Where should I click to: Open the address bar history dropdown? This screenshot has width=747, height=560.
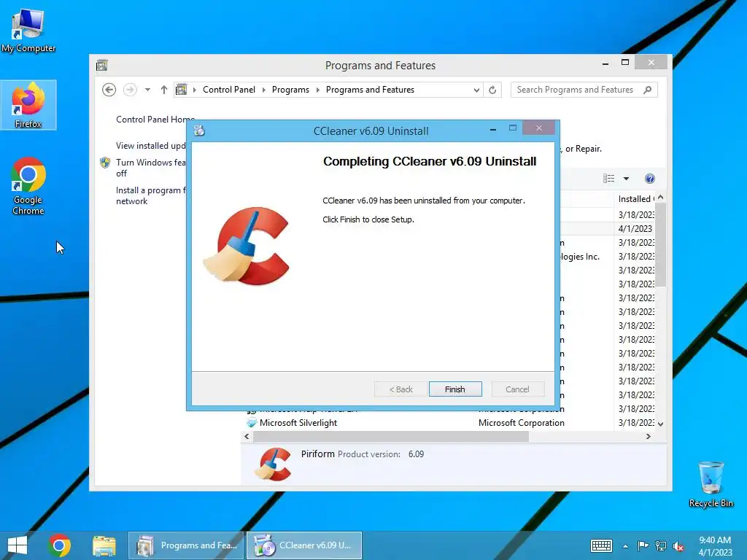(476, 90)
